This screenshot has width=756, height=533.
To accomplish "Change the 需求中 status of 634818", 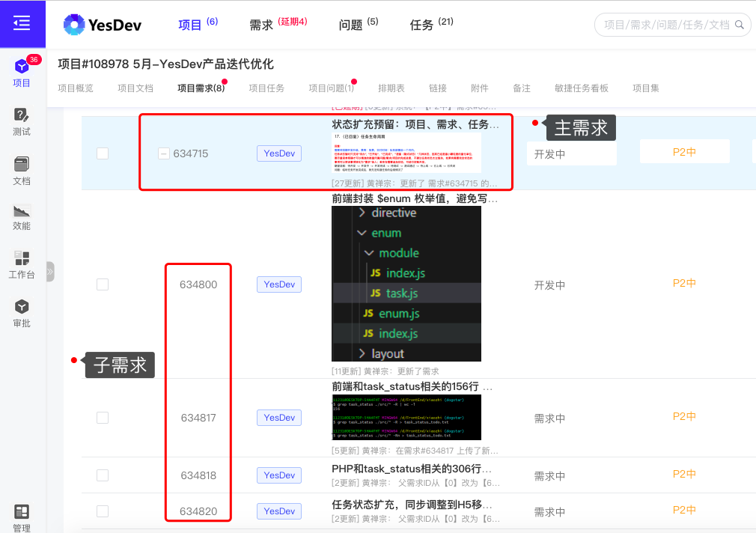I will click(549, 476).
